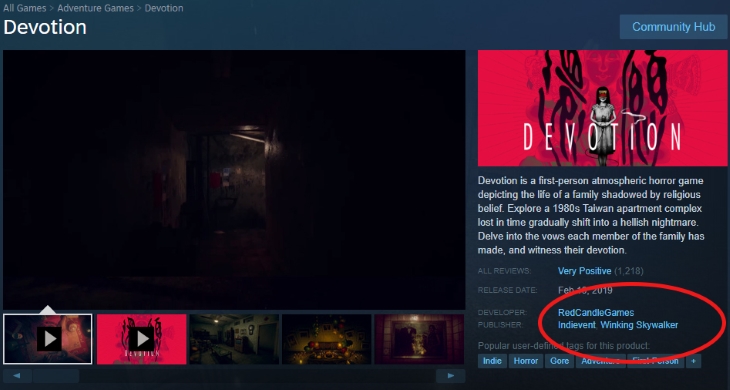Play the first trailer thumbnail

47,339
